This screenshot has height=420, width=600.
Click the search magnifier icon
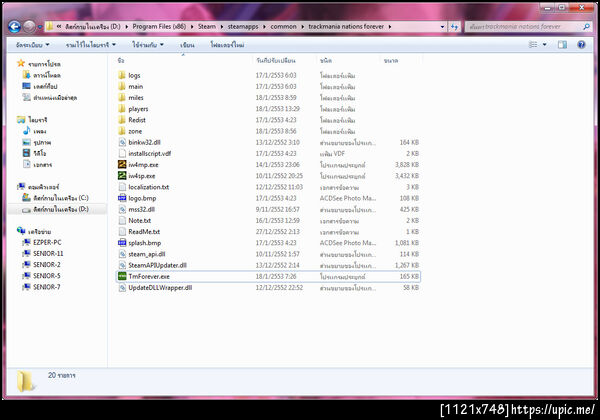(x=586, y=27)
